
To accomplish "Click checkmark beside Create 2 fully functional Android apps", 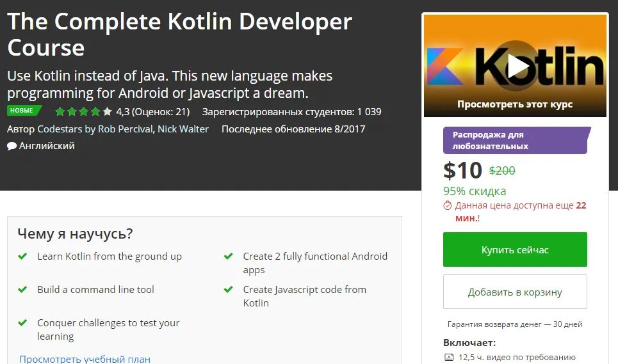I will pos(228,256).
